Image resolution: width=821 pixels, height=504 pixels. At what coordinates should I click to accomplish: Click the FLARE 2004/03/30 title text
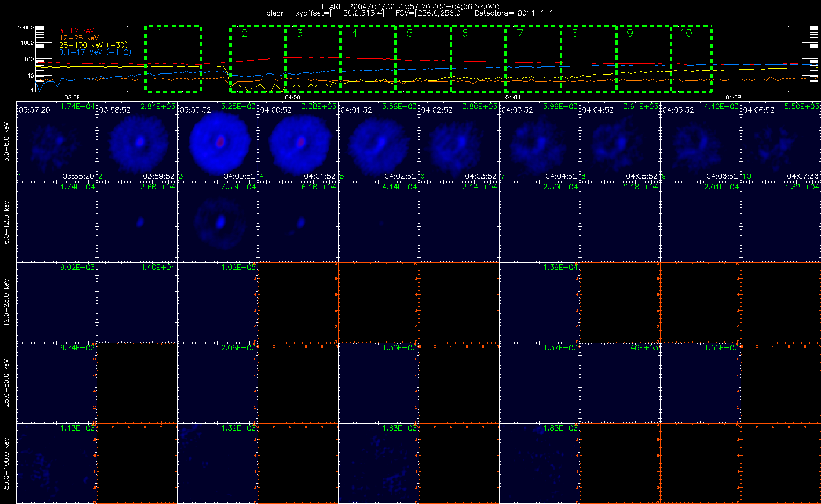pyautogui.click(x=410, y=6)
